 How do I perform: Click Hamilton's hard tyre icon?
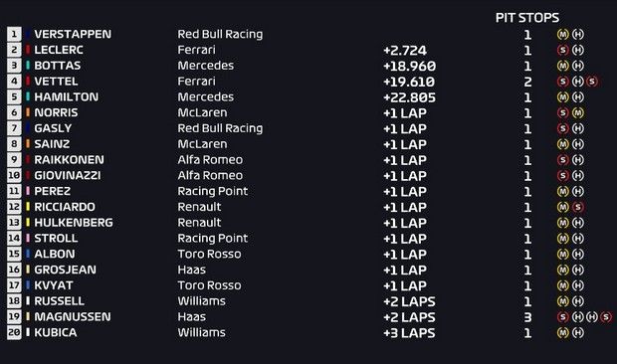(x=577, y=97)
